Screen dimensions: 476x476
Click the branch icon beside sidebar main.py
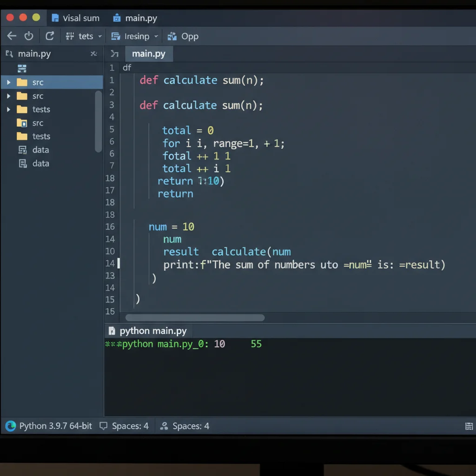click(x=9, y=54)
